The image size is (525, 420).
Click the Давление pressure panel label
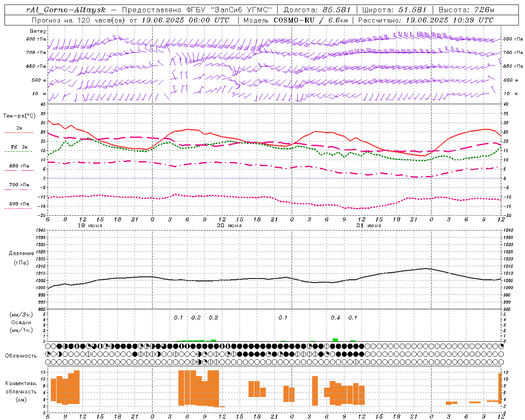(x=21, y=253)
